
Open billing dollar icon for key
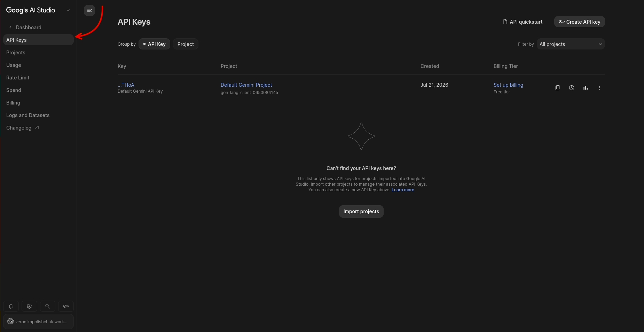(571, 88)
